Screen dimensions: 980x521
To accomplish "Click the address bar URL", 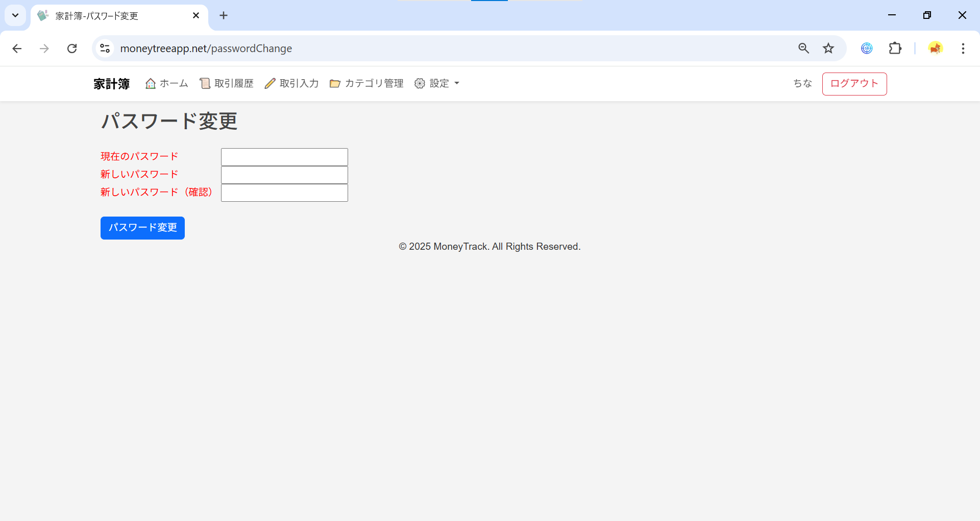I will coord(206,49).
